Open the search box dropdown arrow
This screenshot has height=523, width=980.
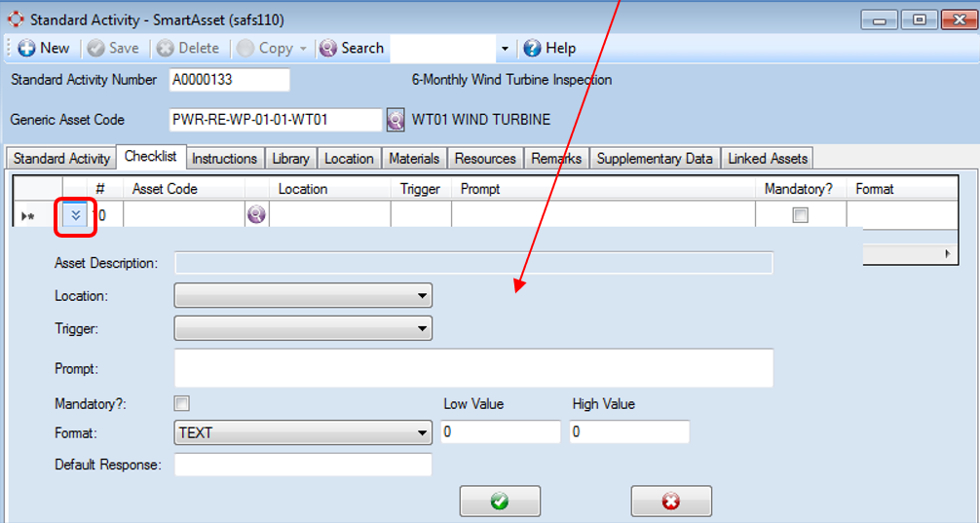[x=505, y=49]
